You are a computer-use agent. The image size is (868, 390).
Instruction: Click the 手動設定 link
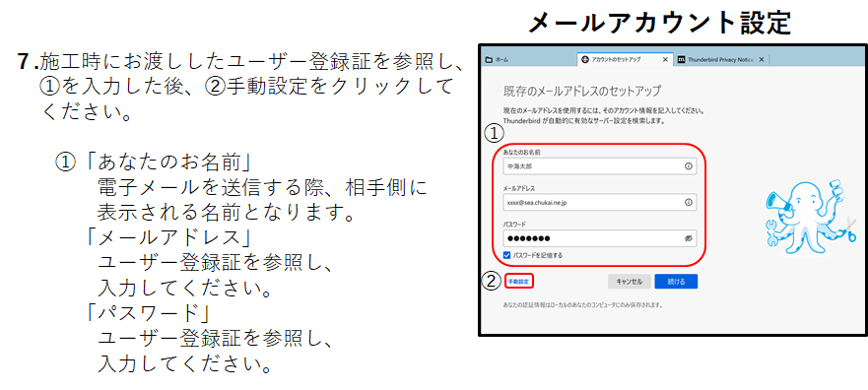pos(518,282)
